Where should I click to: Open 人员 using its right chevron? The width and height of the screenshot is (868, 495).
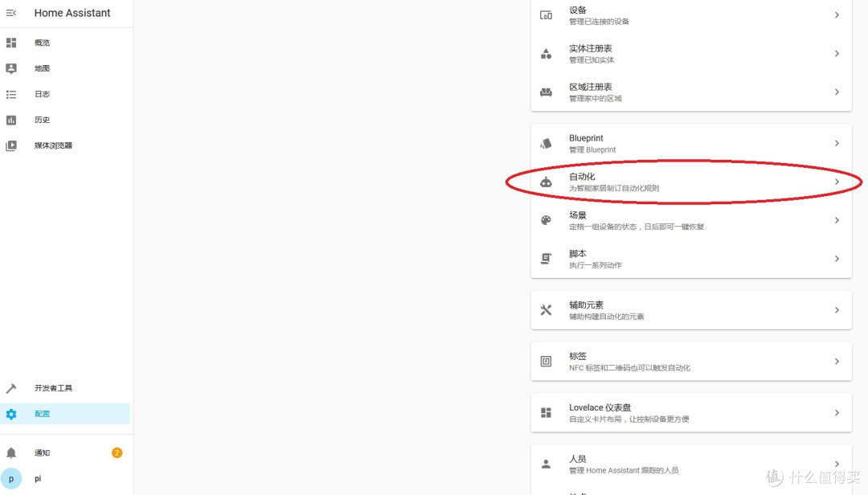[837, 464]
